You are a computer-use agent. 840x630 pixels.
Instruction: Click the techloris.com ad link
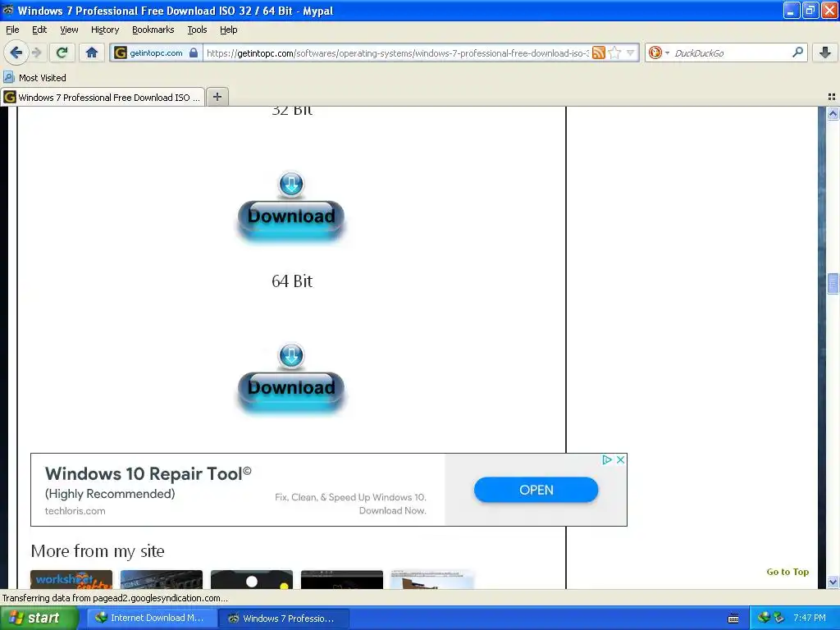click(75, 510)
